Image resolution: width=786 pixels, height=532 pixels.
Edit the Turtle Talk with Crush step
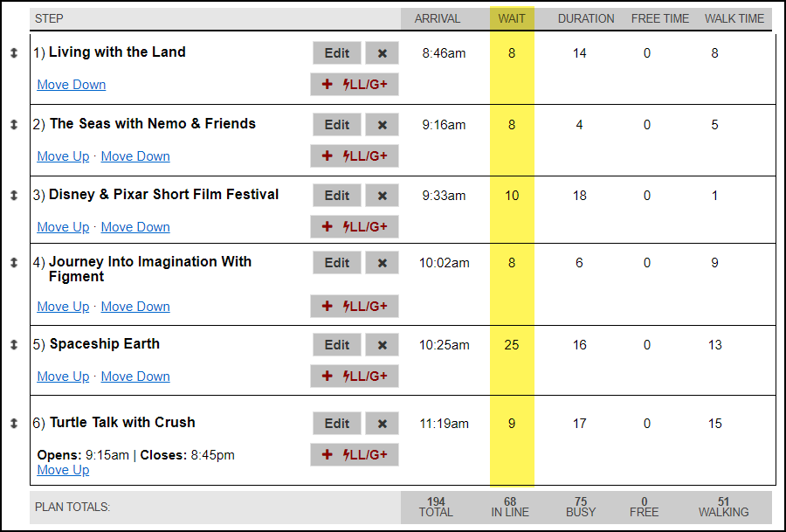tap(337, 424)
